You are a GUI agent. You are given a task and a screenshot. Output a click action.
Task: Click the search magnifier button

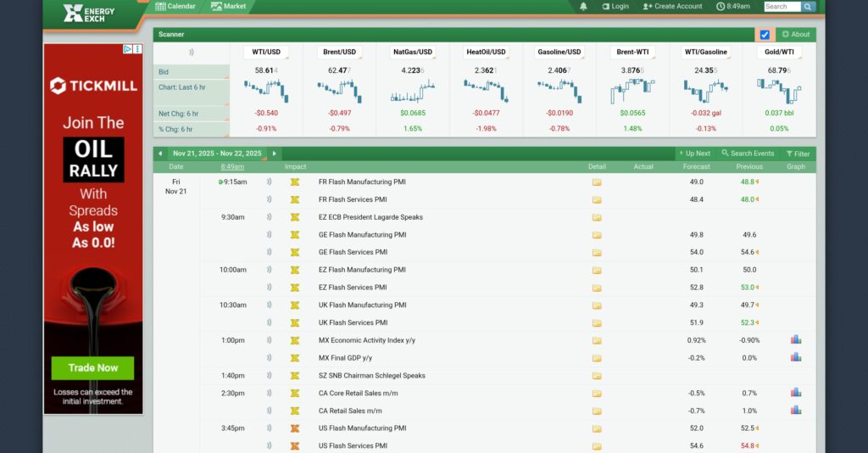pyautogui.click(x=808, y=7)
